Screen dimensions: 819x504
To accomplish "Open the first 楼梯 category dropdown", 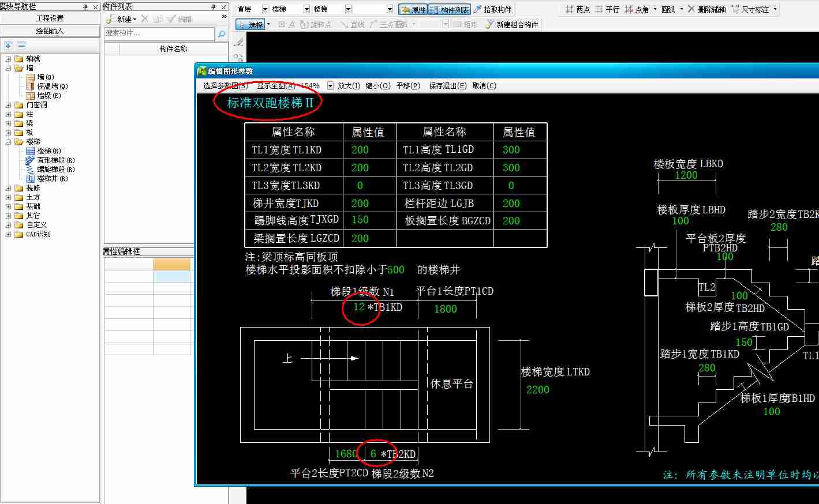I will tap(305, 10).
